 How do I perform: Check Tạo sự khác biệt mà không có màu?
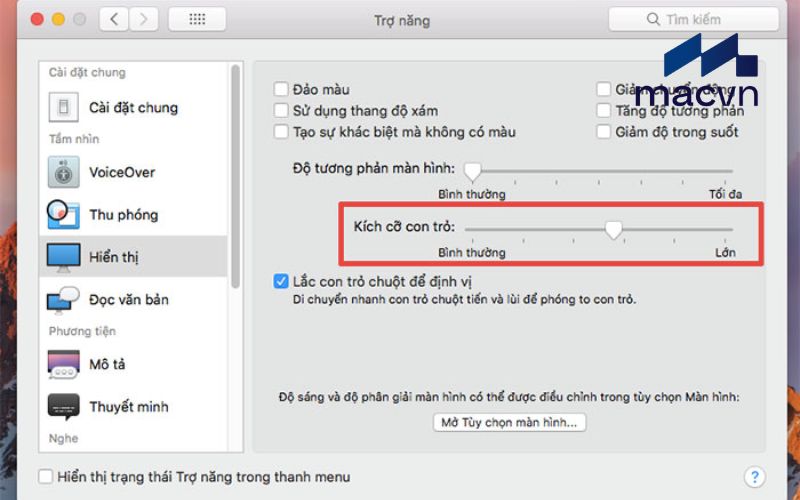281,132
